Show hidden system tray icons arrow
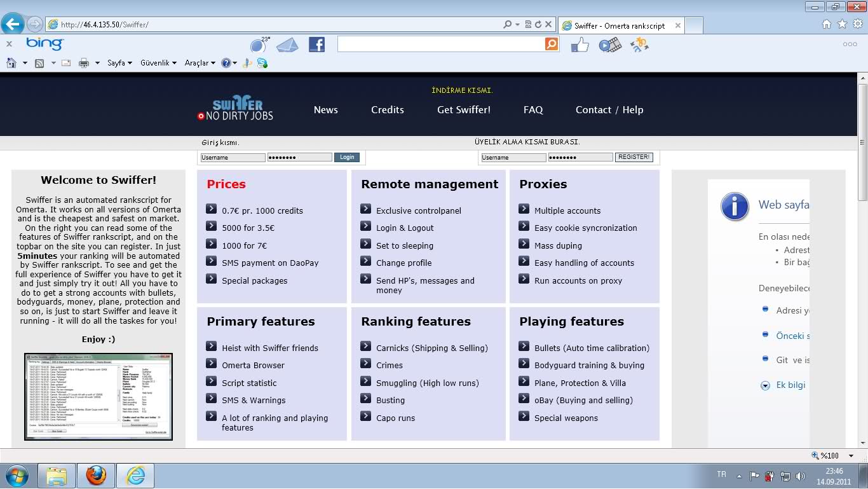Viewport: 868px width, 489px height. click(739, 476)
